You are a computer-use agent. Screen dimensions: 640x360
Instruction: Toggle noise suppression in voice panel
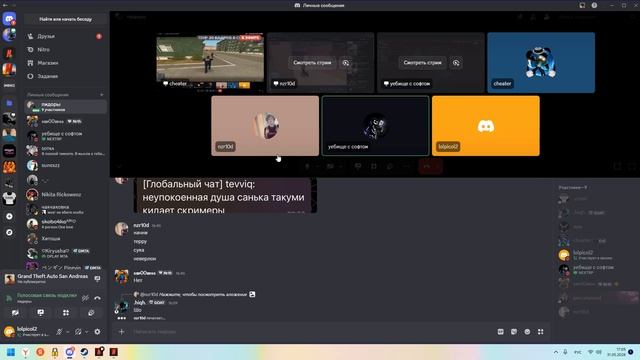(85, 298)
